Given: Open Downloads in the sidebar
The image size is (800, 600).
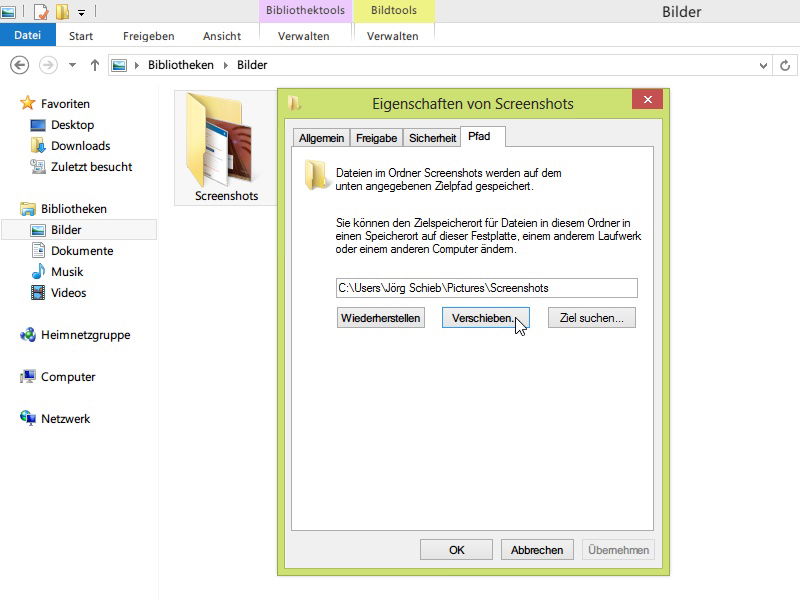Looking at the screenshot, I should (81, 146).
